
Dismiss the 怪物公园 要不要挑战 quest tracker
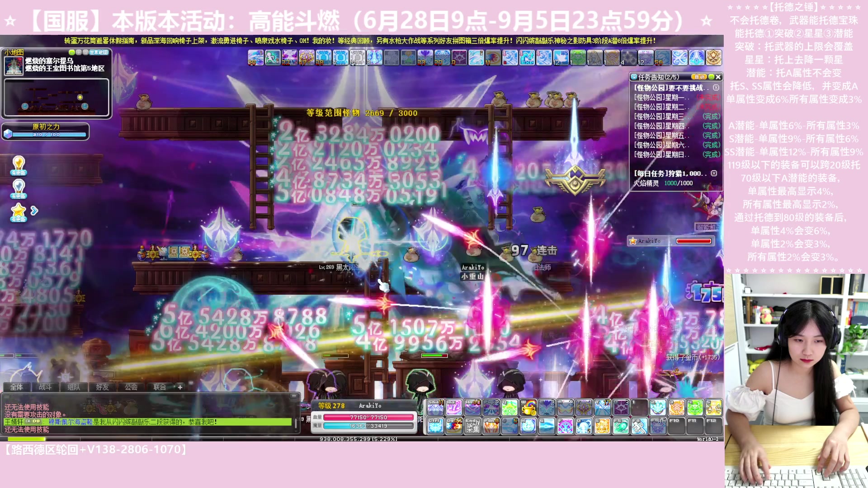pos(716,88)
